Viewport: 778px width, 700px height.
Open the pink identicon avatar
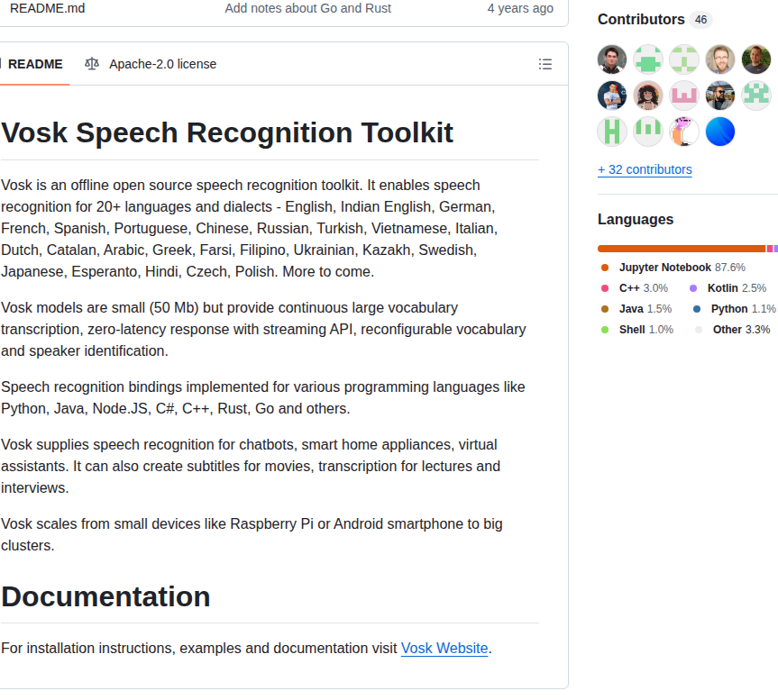[684, 95]
